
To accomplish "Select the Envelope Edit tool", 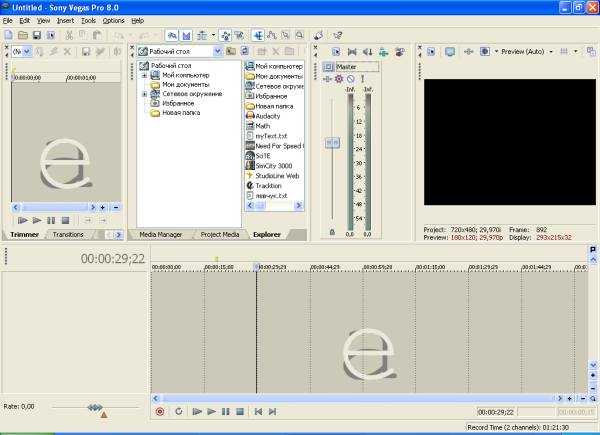I will (272, 36).
